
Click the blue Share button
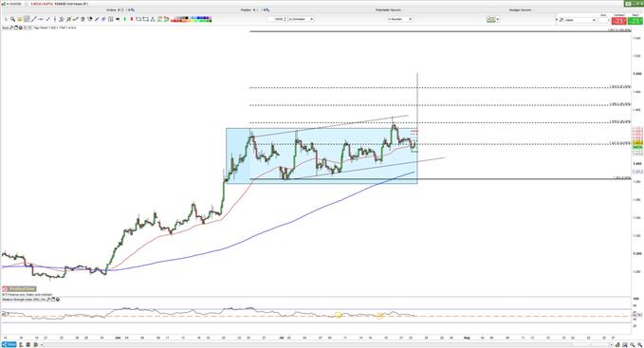9,344
